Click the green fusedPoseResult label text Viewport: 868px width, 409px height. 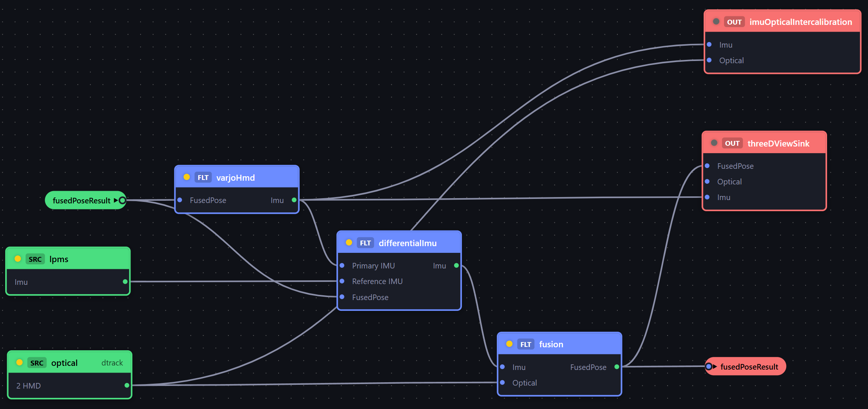coord(81,201)
